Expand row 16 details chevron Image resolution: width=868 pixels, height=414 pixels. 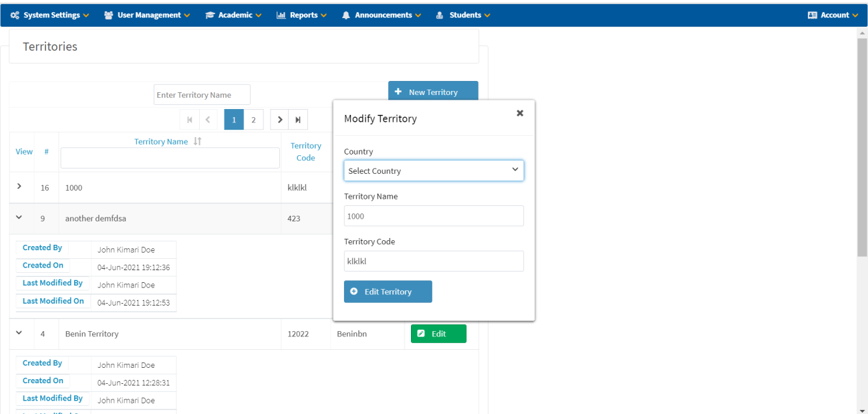point(19,187)
